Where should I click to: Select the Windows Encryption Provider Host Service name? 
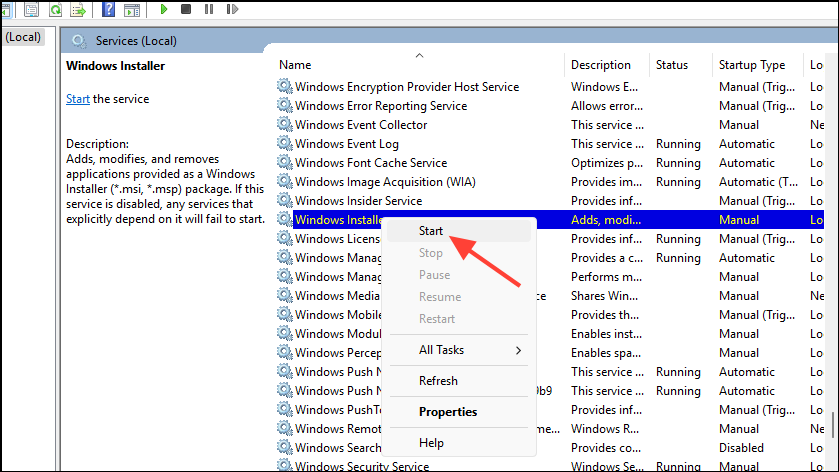(407, 87)
